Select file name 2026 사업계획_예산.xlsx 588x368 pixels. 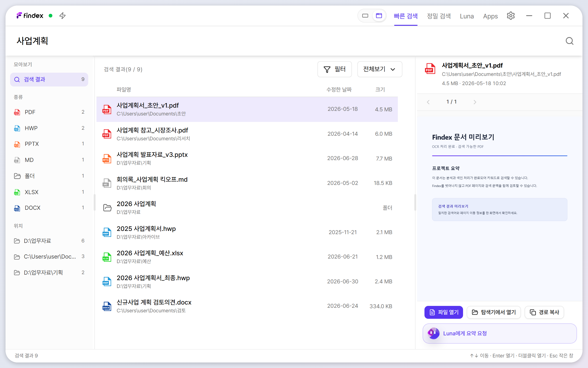tap(150, 253)
